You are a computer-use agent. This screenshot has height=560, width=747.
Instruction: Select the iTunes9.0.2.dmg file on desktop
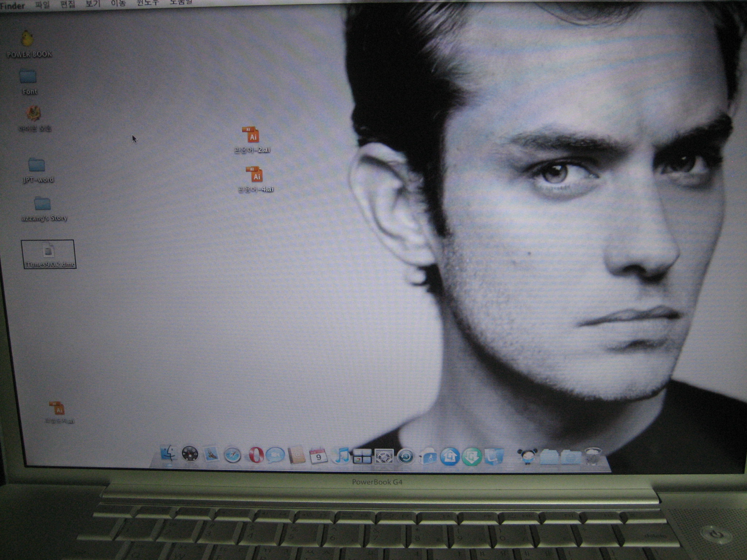tap(49, 254)
